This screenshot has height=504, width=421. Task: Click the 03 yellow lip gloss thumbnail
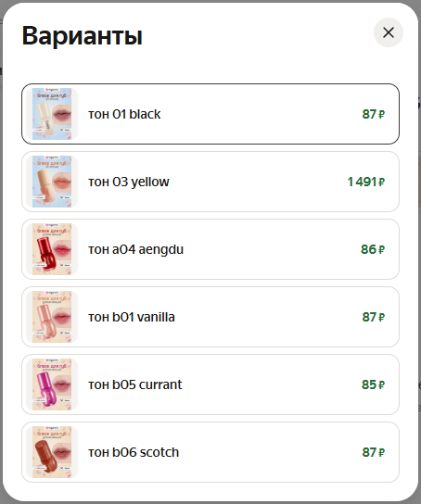[52, 182]
